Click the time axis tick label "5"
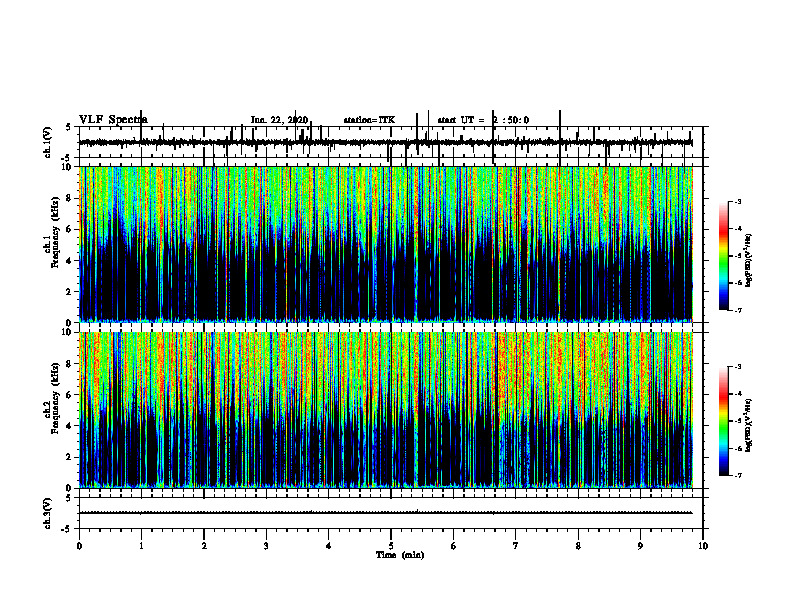The image size is (792, 612). (391, 546)
